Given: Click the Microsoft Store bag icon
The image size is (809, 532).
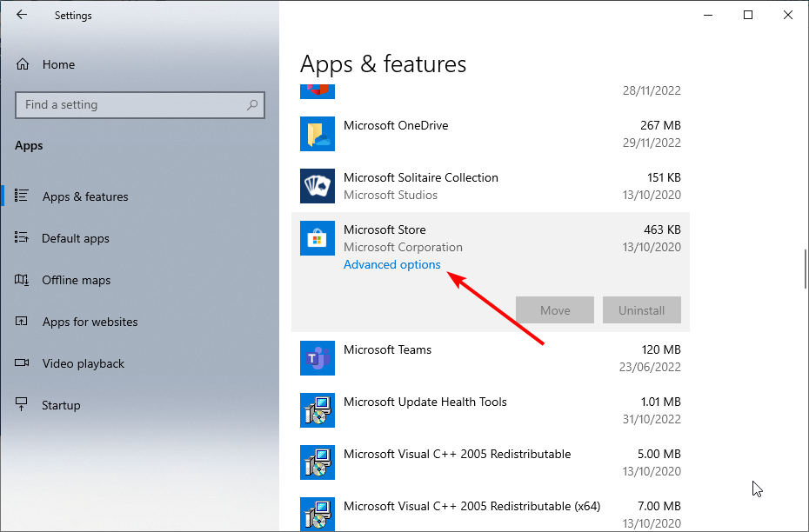Looking at the screenshot, I should pyautogui.click(x=318, y=238).
